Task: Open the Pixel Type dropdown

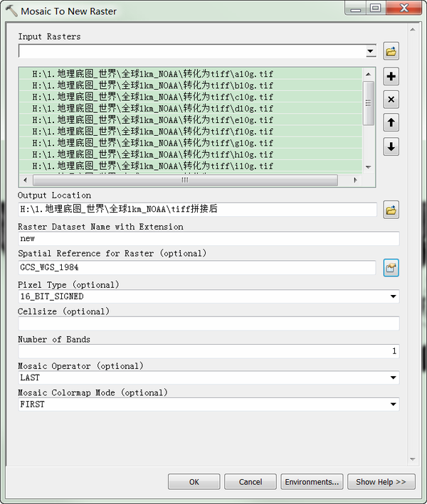Action: click(x=394, y=296)
